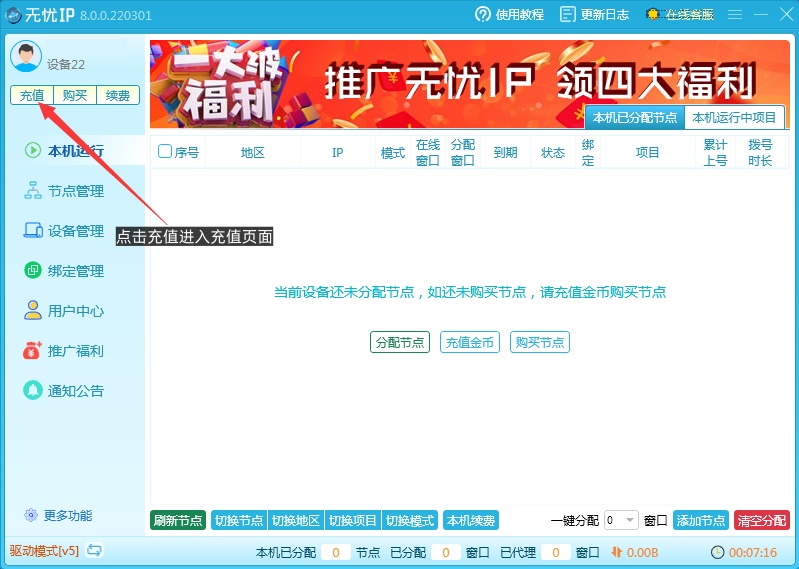Click the 地区 column header
The image size is (799, 569).
pos(253,152)
